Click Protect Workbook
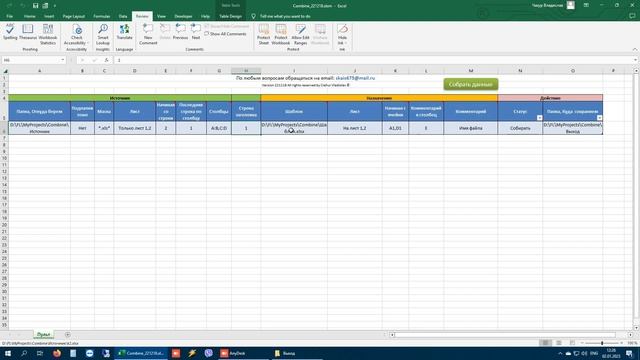This screenshot has width=640, height=360. click(x=281, y=34)
